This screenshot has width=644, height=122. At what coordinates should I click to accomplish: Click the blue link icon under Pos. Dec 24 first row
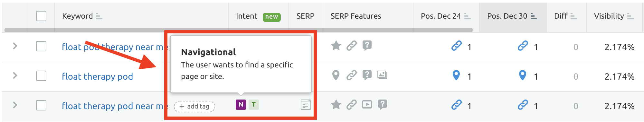(456, 46)
